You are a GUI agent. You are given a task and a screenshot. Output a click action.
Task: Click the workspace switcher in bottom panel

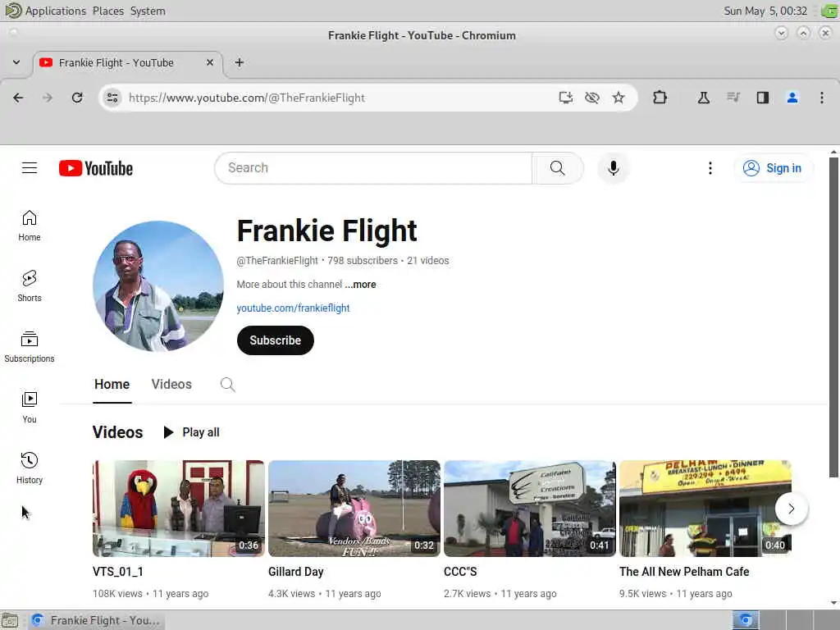pyautogui.click(x=785, y=620)
